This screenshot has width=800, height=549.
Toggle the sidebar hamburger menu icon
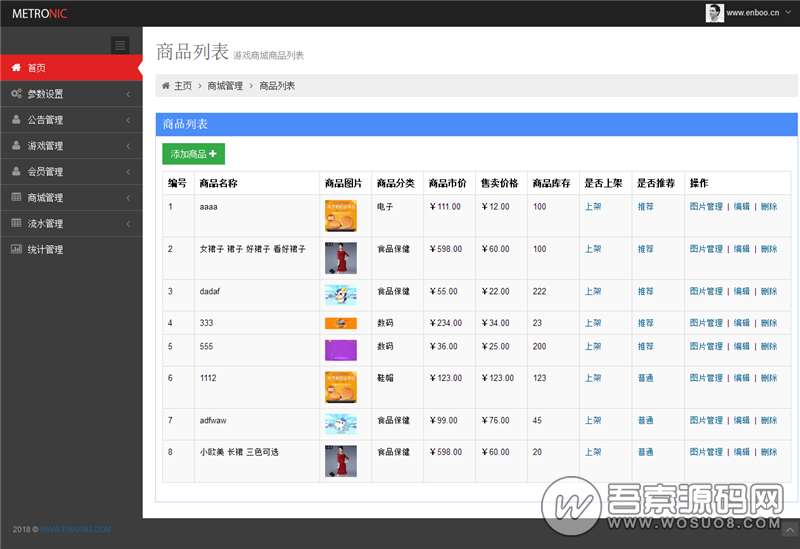tap(120, 45)
